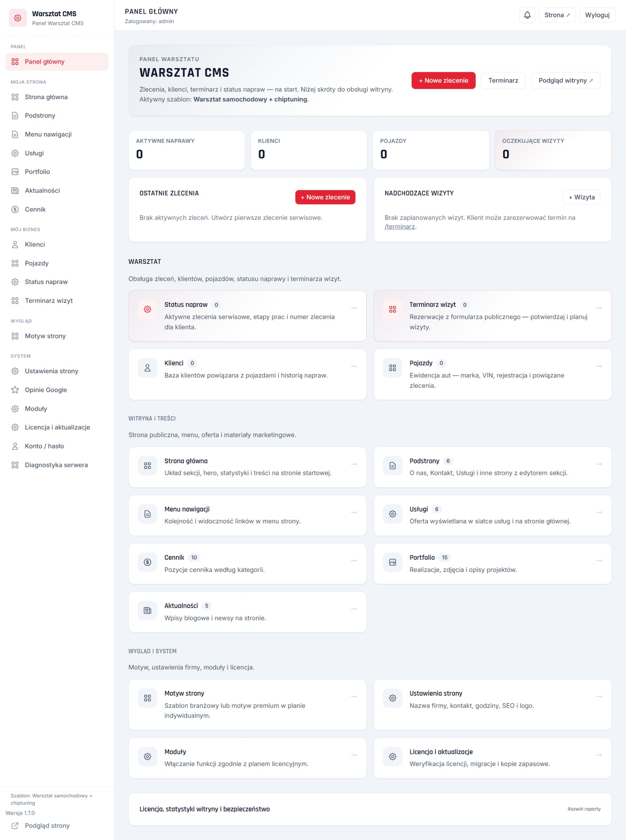Screen dimensions: 626x840
Task: Open Menu nawigacji in the sidebar
Action: click(57, 134)
